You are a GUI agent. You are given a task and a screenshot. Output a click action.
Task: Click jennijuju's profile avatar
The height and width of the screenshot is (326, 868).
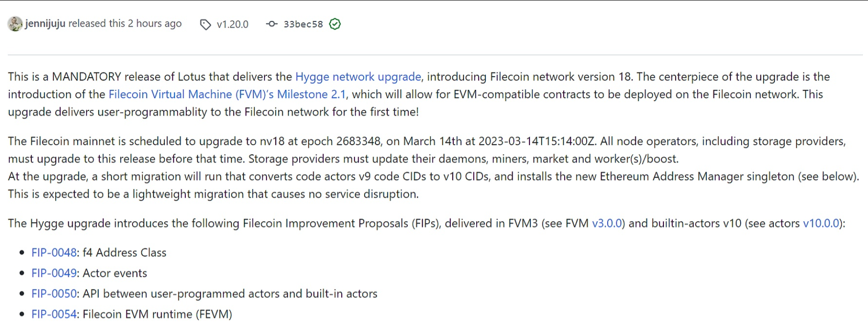(15, 24)
